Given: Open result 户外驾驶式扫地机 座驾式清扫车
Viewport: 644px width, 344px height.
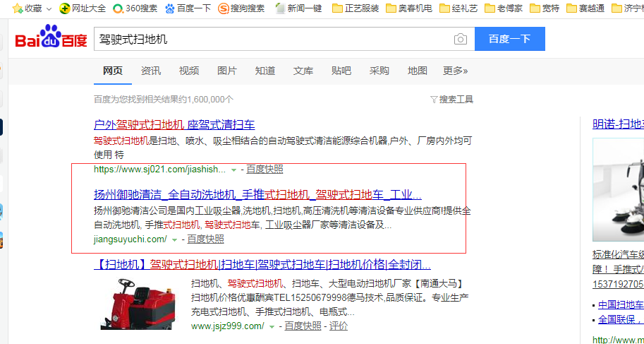Looking at the screenshot, I should click(x=174, y=124).
